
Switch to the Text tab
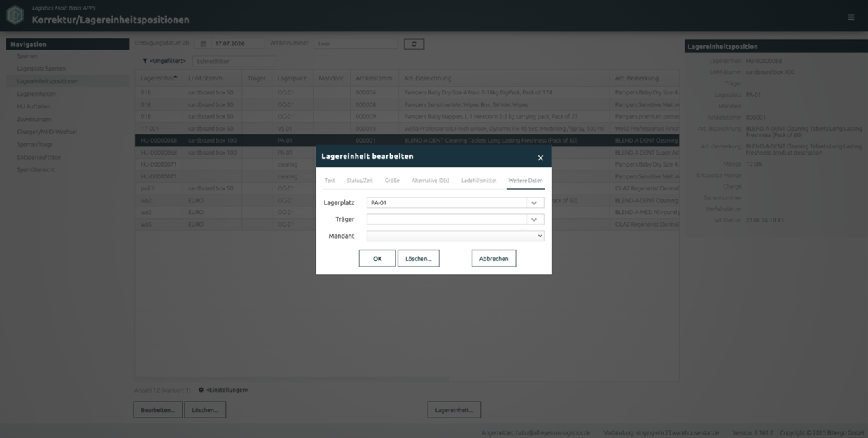click(x=330, y=181)
